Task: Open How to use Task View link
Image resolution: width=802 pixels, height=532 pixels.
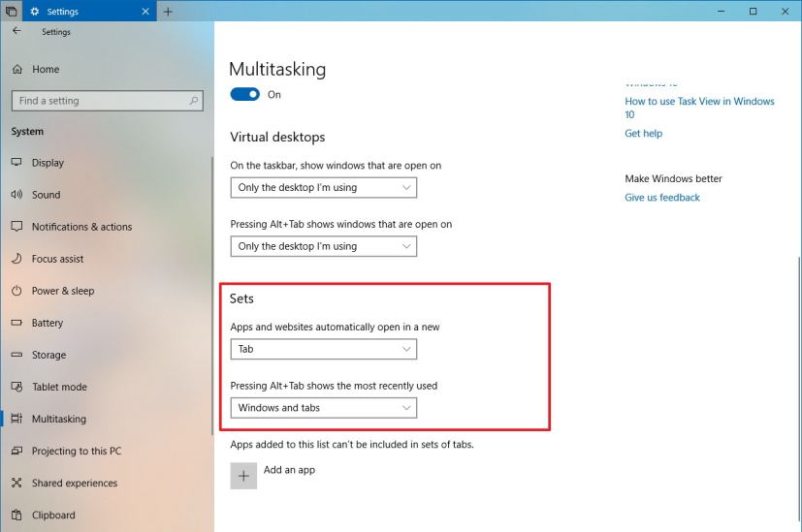Action: click(699, 108)
